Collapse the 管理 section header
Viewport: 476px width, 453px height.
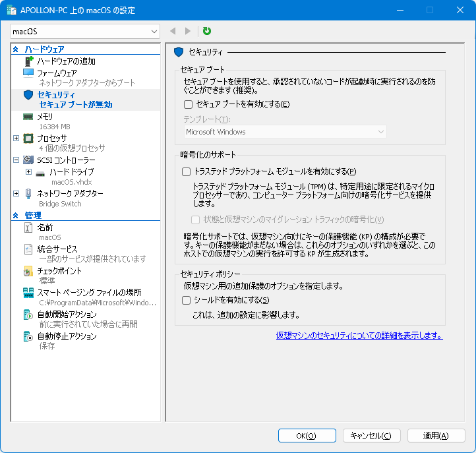pyautogui.click(x=16, y=216)
